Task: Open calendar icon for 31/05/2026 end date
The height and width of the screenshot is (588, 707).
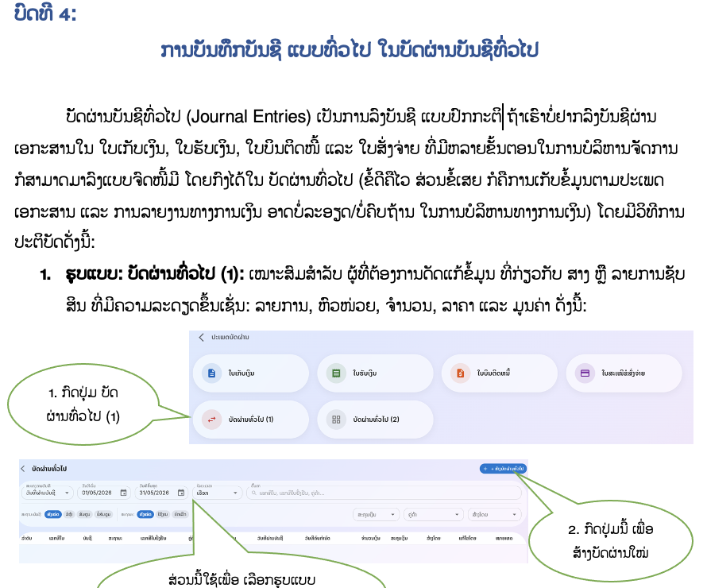Action: (x=181, y=493)
